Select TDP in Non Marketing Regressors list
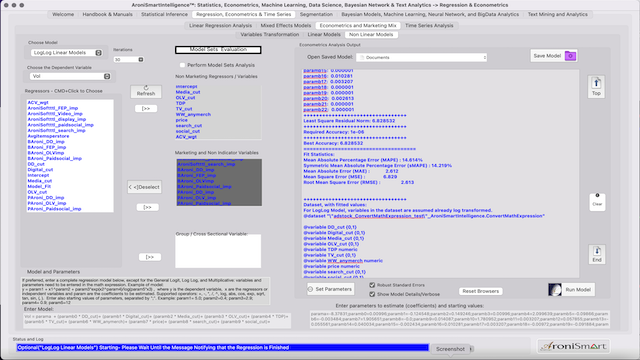This screenshot has width=640, height=360. coord(180,103)
